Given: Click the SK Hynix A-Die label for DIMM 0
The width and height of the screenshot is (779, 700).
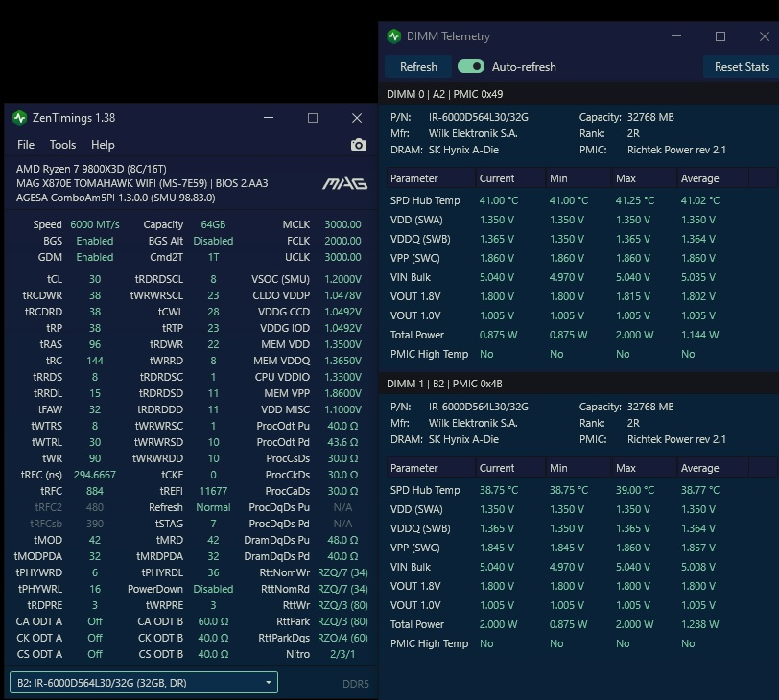Looking at the screenshot, I should 463,150.
